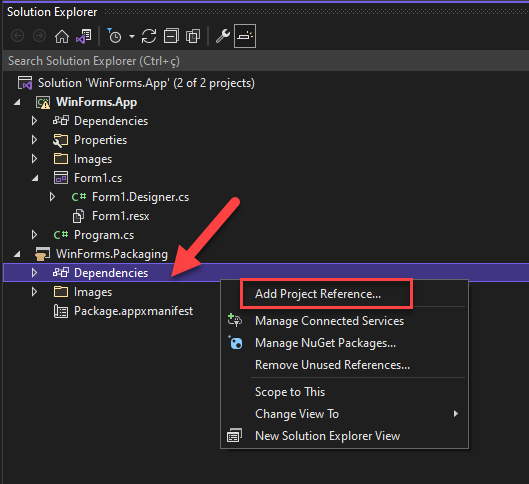Click Images folder icon under WinForms.App
The image size is (529, 484).
(x=61, y=159)
